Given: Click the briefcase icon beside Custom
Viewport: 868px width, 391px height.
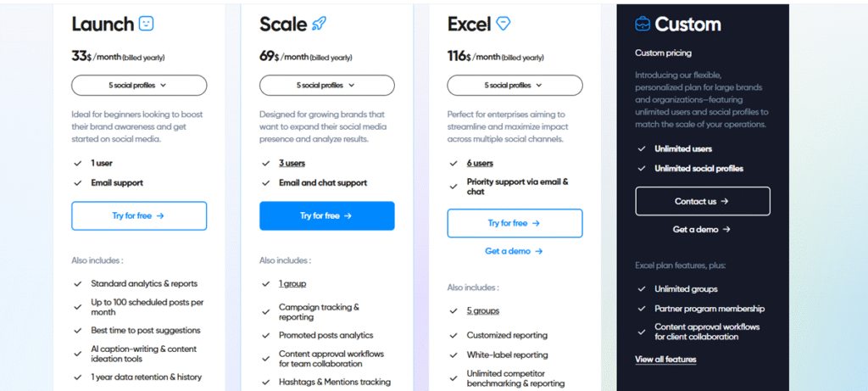Looking at the screenshot, I should (643, 23).
